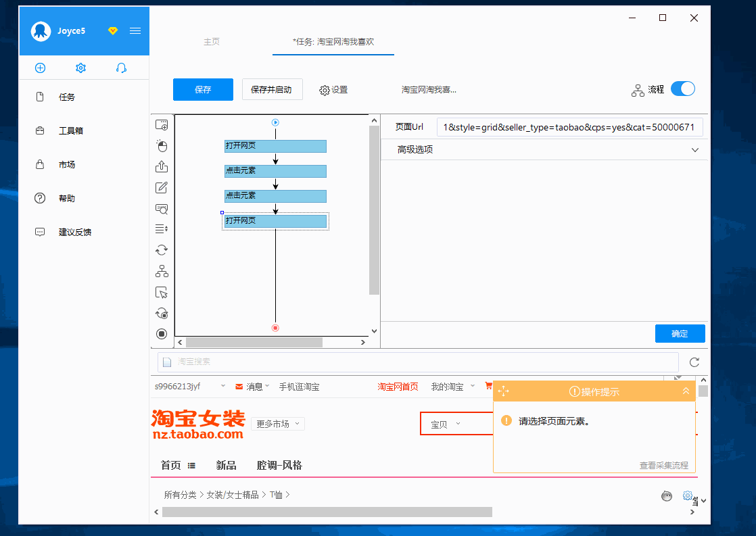The image size is (756, 536).
Task: Click the 淘宝女装 logo
Action: [197, 424]
